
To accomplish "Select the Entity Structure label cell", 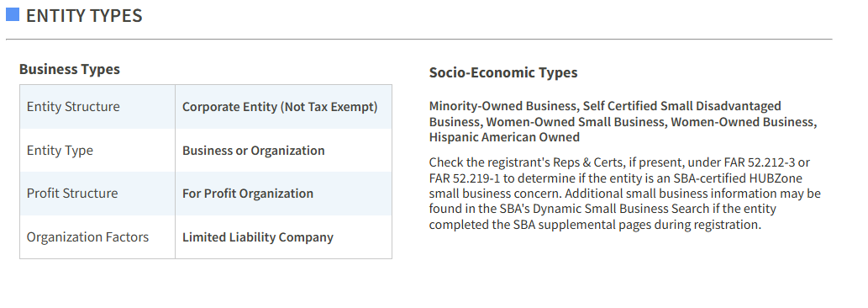I will [x=97, y=107].
